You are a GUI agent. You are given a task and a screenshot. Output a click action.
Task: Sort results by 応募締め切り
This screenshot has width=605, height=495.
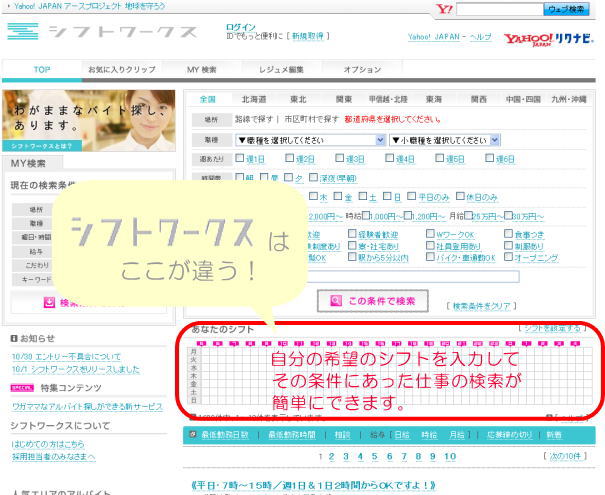click(509, 435)
